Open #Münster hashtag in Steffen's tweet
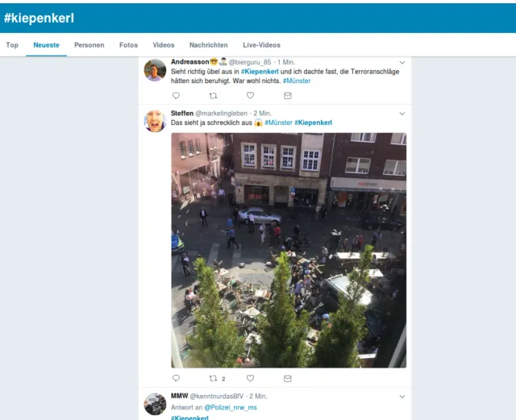Screen dimensions: 516x420 pos(278,123)
